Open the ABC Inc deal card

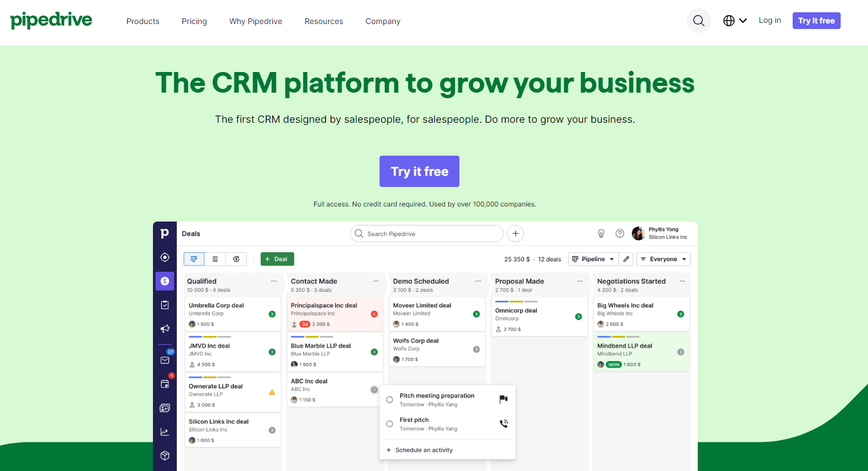[x=335, y=390]
